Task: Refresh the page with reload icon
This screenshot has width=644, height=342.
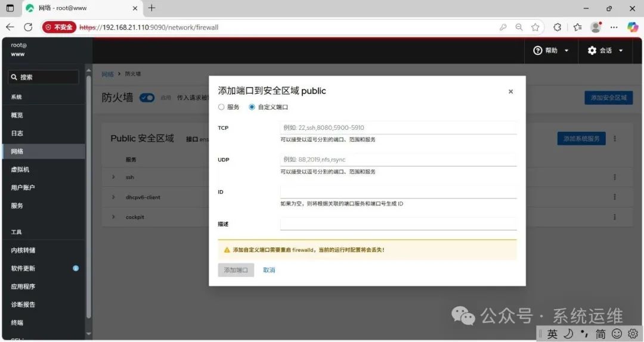Action: (x=28, y=27)
